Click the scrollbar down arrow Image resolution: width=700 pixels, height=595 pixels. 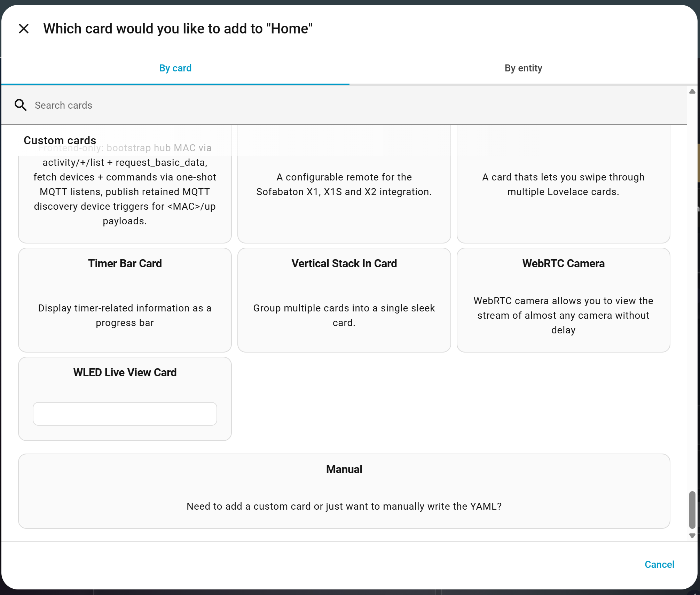(692, 536)
